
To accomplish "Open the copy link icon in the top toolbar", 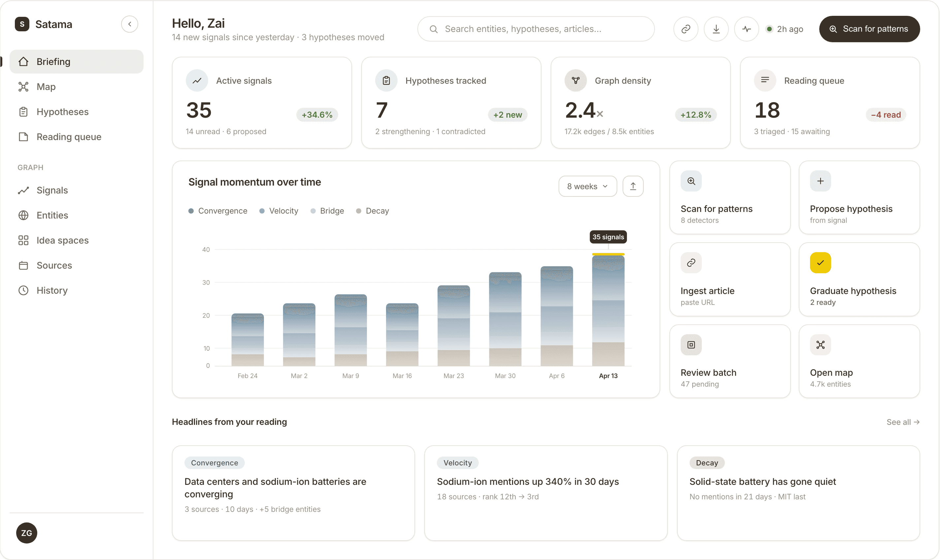I will point(686,29).
